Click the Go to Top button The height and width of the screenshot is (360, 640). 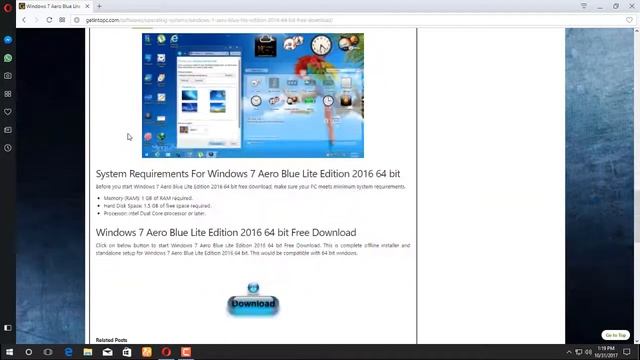(616, 335)
